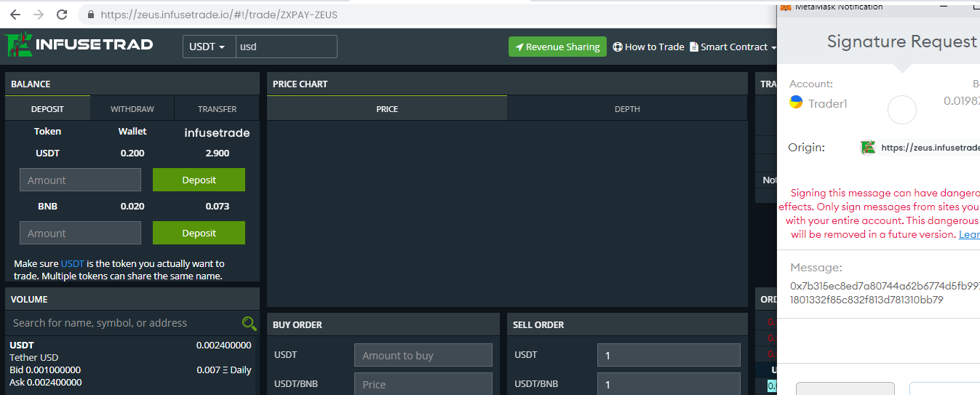The width and height of the screenshot is (980, 395).
Task: Open the USDT token dropdown
Action: pos(209,47)
